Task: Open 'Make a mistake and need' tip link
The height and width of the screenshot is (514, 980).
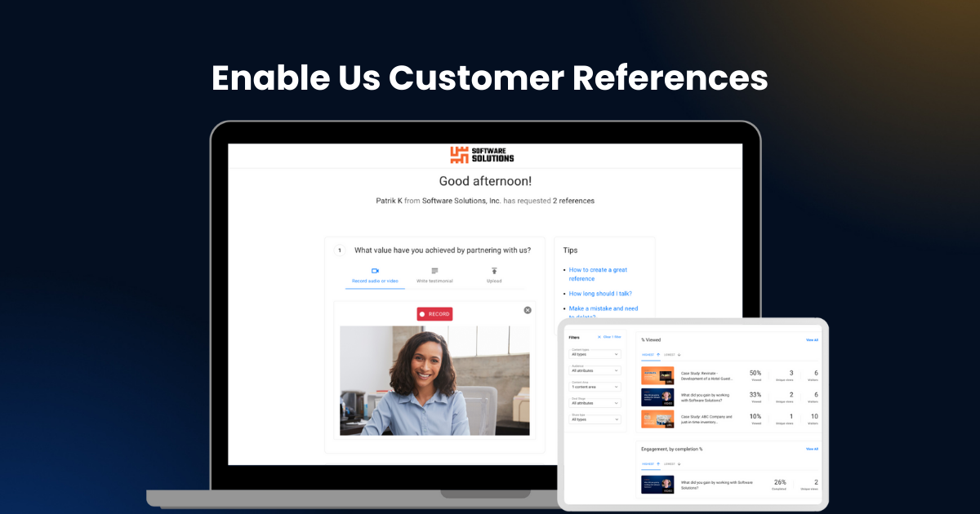Action: pyautogui.click(x=604, y=308)
